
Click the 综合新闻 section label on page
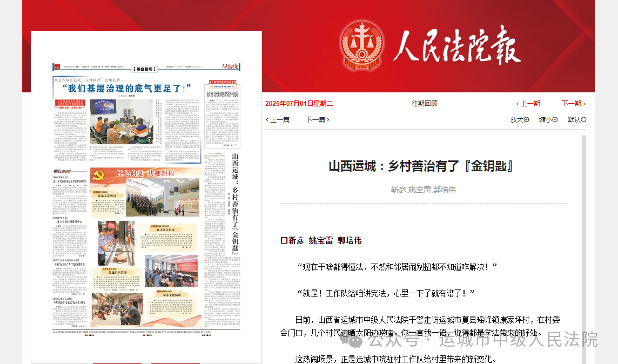(145, 69)
